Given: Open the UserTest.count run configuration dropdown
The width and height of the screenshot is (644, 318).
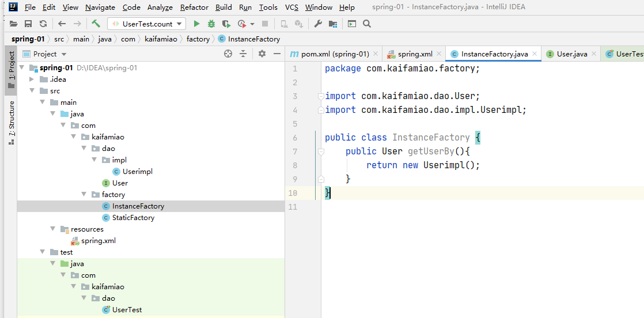Looking at the screenshot, I should [x=147, y=24].
